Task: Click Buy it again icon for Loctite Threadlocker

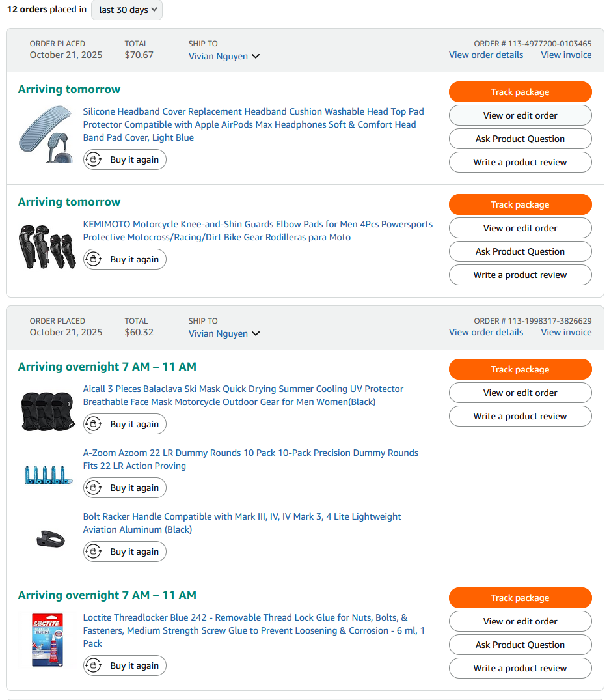Action: coord(94,665)
